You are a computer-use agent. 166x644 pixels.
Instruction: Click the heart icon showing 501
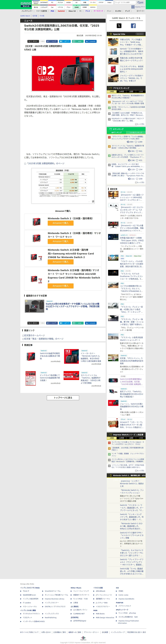(x=137, y=151)
